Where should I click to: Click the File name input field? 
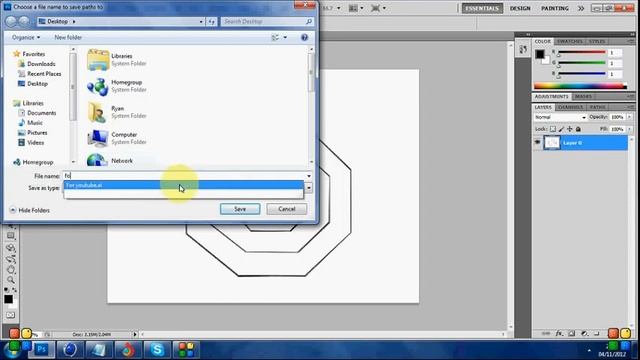(184, 176)
